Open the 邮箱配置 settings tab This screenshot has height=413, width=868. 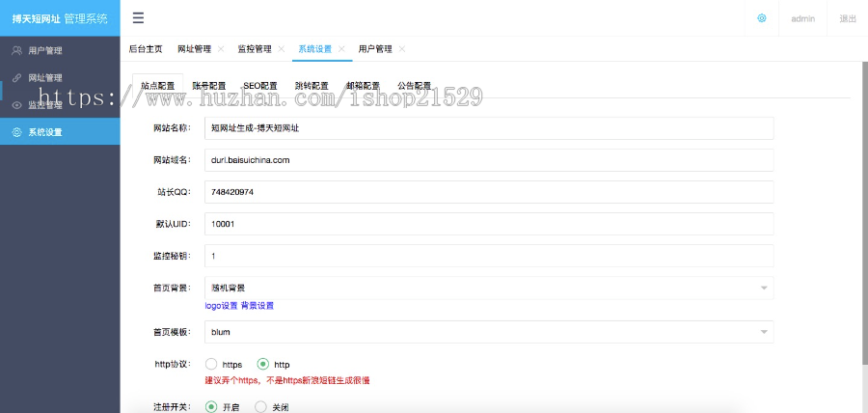tap(364, 86)
